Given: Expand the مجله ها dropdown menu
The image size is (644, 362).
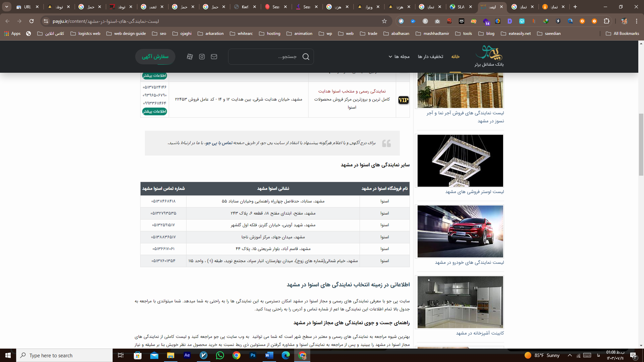Looking at the screenshot, I should pyautogui.click(x=399, y=57).
